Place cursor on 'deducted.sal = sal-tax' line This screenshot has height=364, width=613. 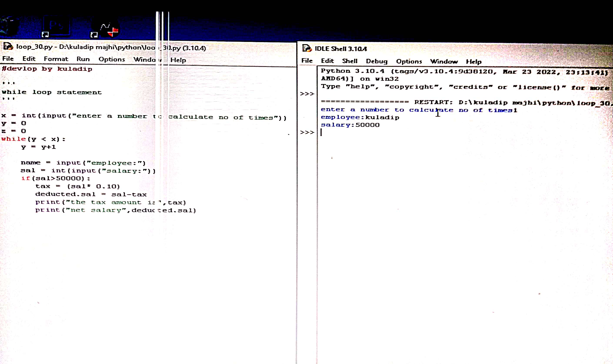91,194
